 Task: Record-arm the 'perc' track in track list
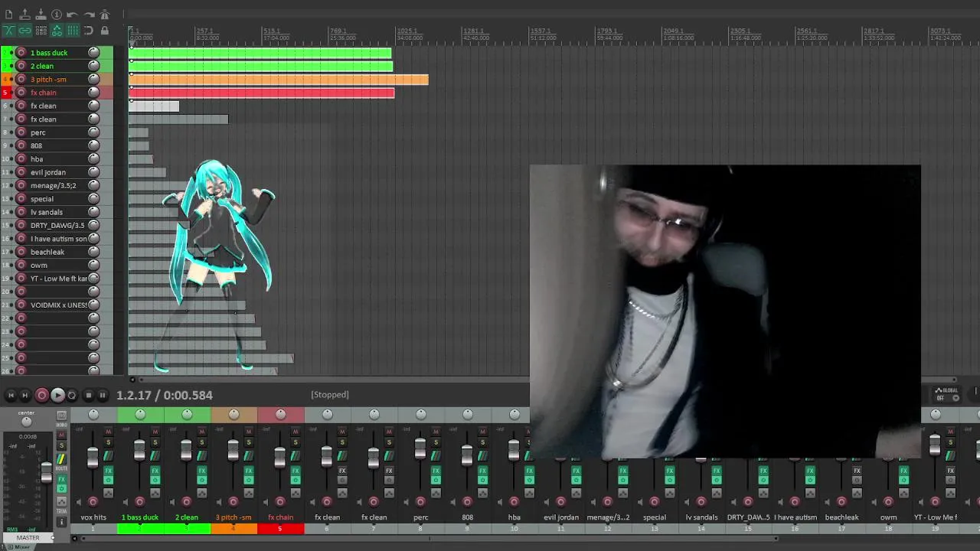pos(21,132)
